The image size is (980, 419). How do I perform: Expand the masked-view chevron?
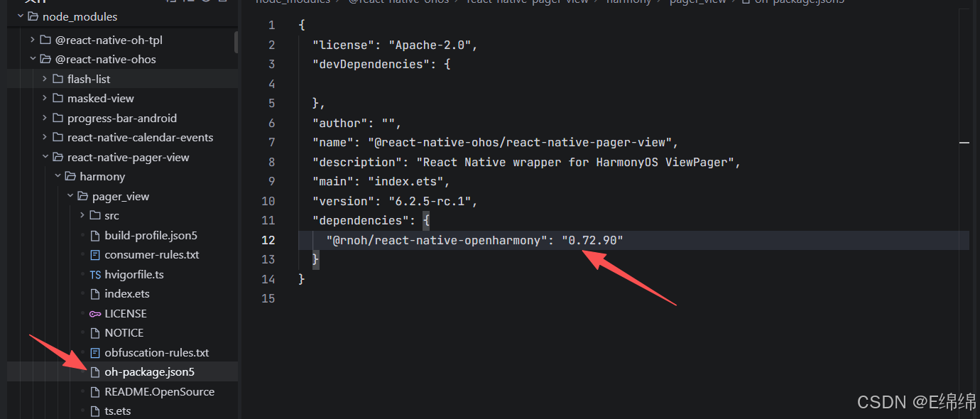coord(45,98)
